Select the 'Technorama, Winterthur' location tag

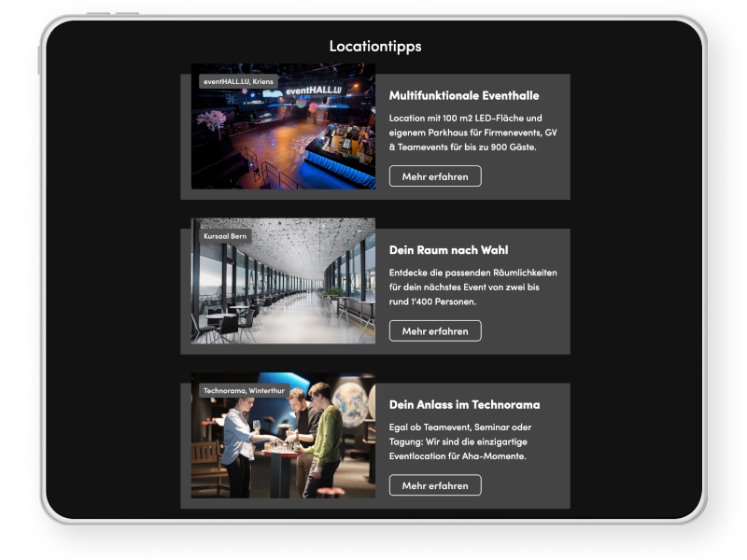[244, 390]
